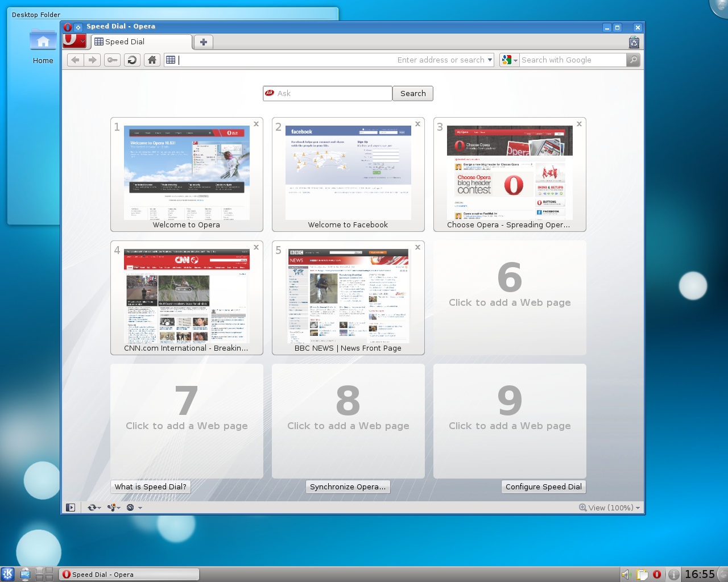Screen dimensions: 728x582
Task: Remove CNN.com speed dial entry
Action: (x=256, y=247)
